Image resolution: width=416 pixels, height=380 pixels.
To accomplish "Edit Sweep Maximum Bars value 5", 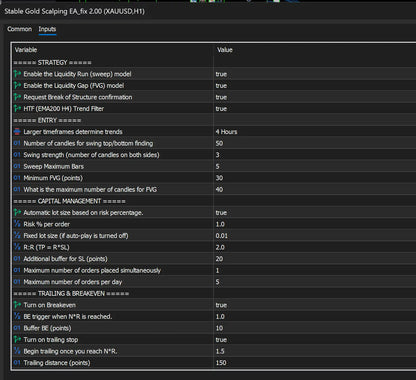I will [x=218, y=166].
